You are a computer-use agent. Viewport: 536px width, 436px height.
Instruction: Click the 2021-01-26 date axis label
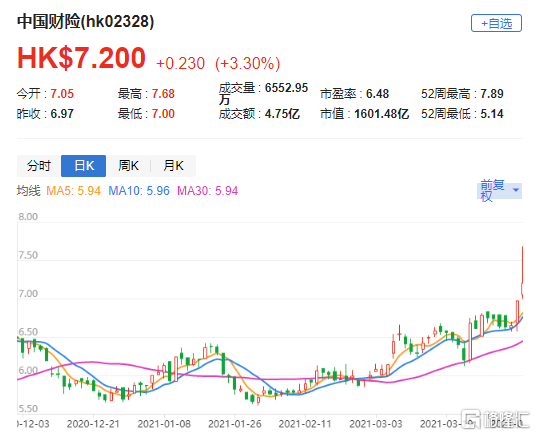[234, 424]
